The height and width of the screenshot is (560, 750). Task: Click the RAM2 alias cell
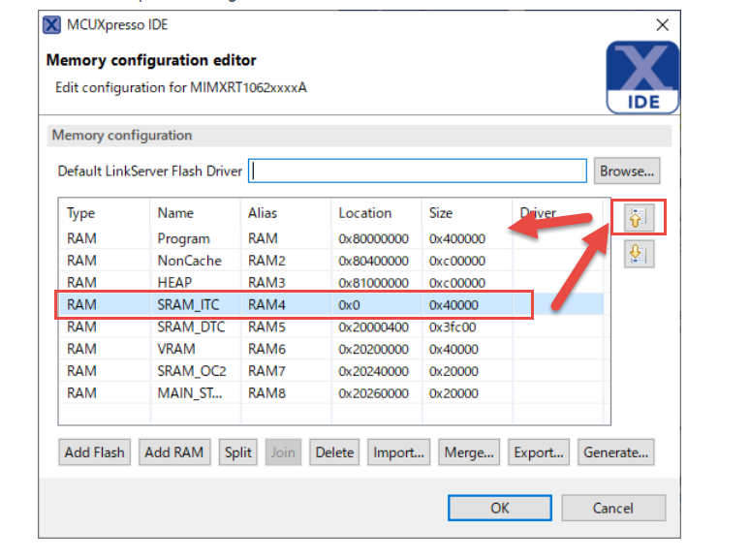click(x=266, y=261)
